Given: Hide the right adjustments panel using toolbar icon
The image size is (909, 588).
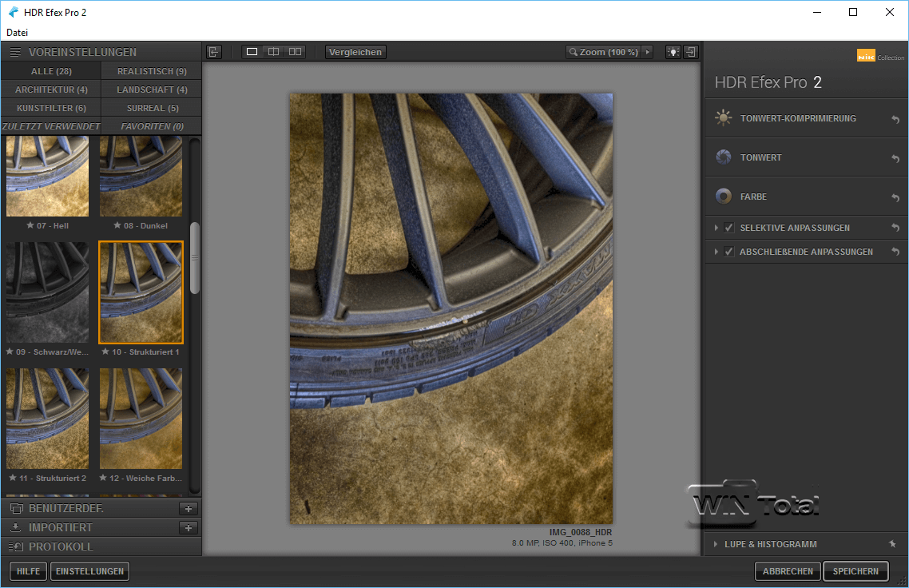Looking at the screenshot, I should tap(691, 52).
